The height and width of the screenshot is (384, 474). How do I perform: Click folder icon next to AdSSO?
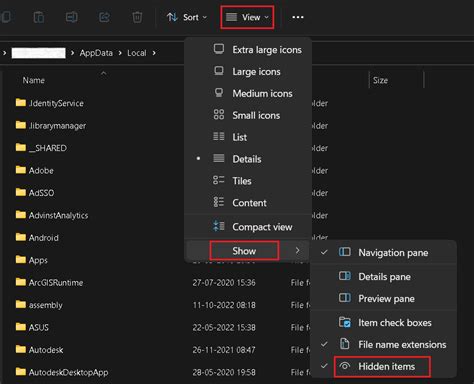[x=21, y=192]
